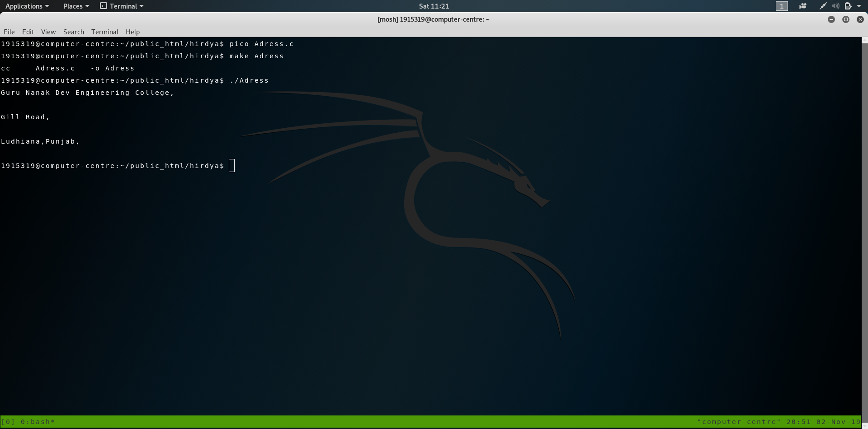Click the terminal cursor at last prompt

pos(232,166)
